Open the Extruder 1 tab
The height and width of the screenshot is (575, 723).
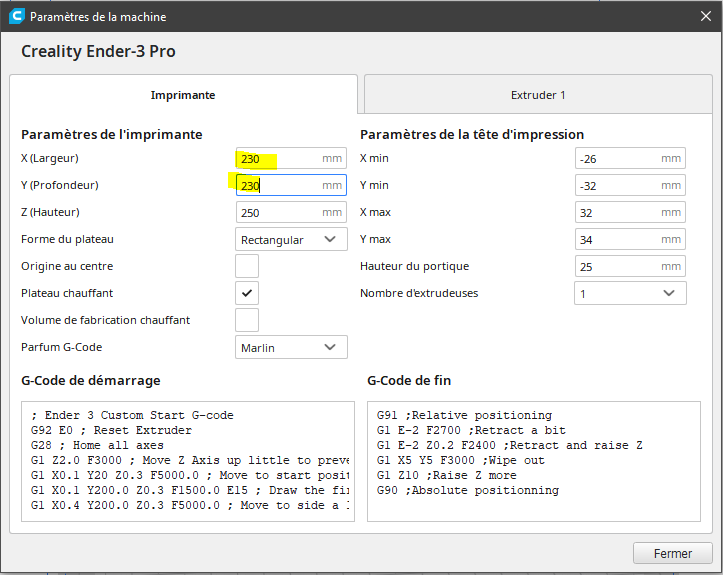[538, 95]
